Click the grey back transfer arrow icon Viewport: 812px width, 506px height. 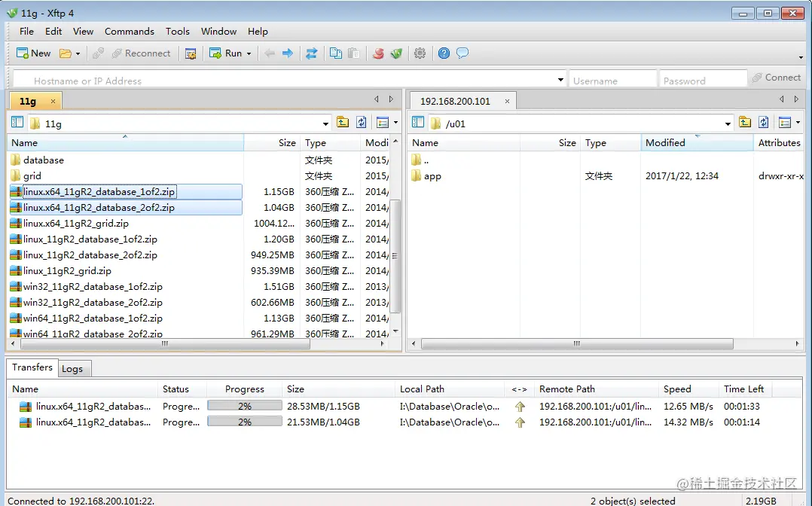270,53
